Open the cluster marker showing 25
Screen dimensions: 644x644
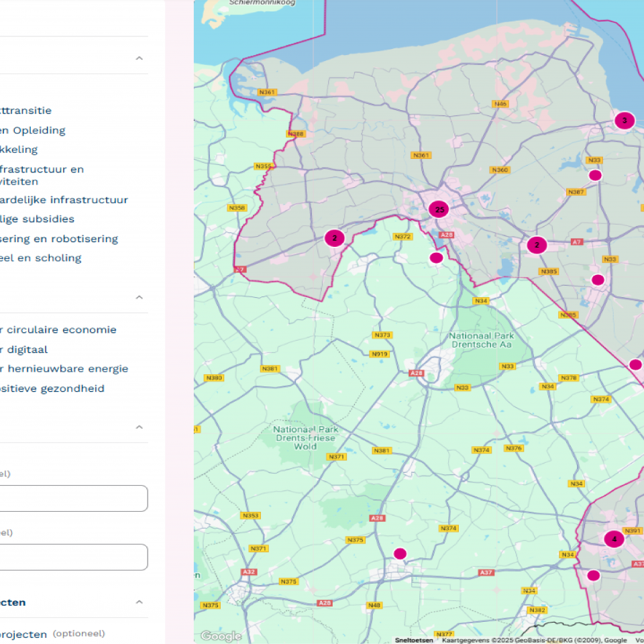439,209
